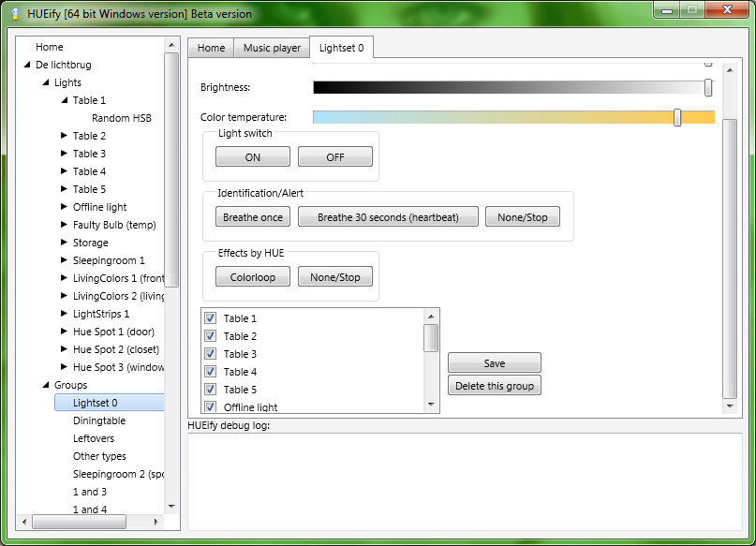Viewport: 756px width, 546px height.
Task: Expand the Hue Spot 1 (door) node
Action: tap(64, 332)
